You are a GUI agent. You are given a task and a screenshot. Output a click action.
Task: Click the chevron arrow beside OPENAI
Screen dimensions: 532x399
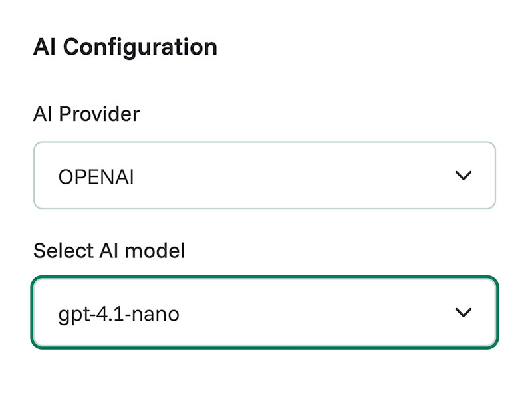462,176
